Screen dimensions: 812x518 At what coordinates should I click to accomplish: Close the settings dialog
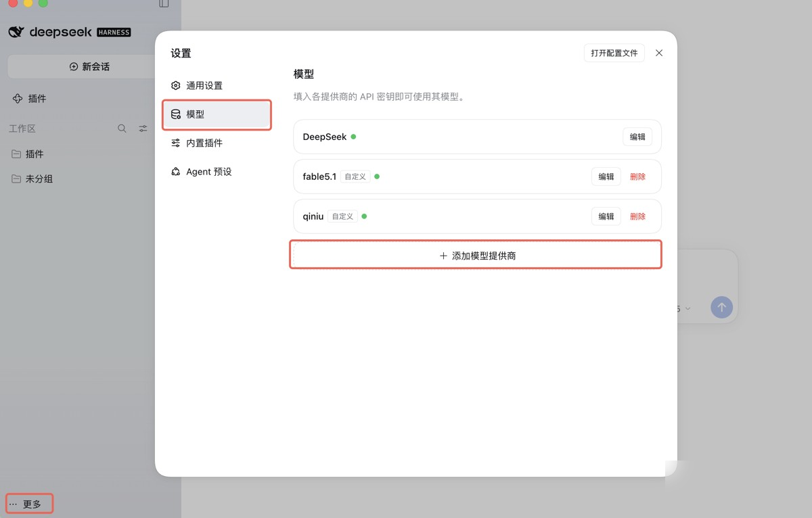tap(659, 53)
